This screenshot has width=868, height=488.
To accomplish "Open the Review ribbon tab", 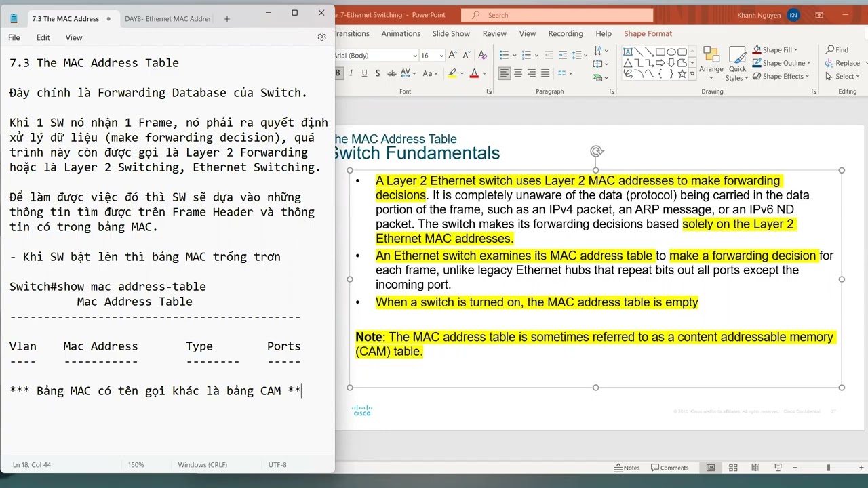I will (x=494, y=33).
